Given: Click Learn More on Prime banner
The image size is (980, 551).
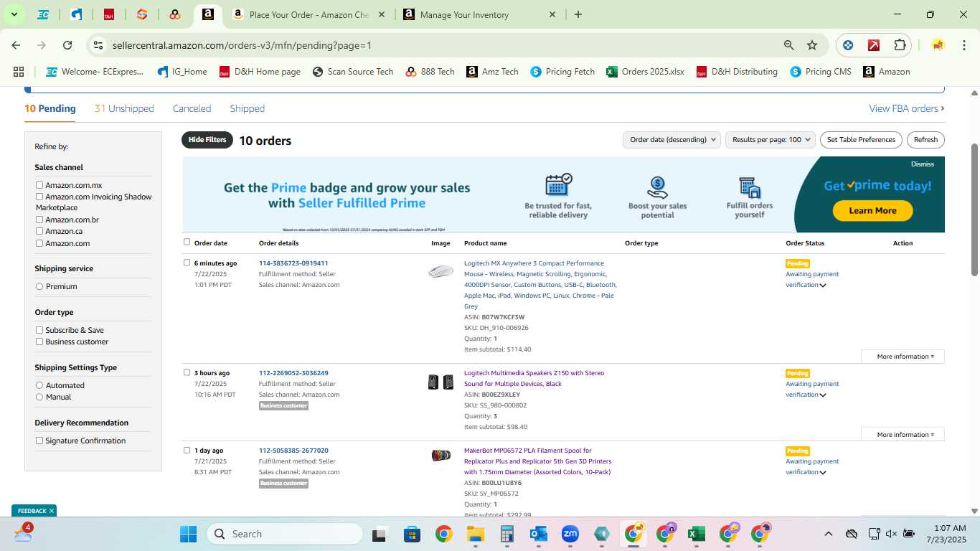Looking at the screenshot, I should pos(872,210).
